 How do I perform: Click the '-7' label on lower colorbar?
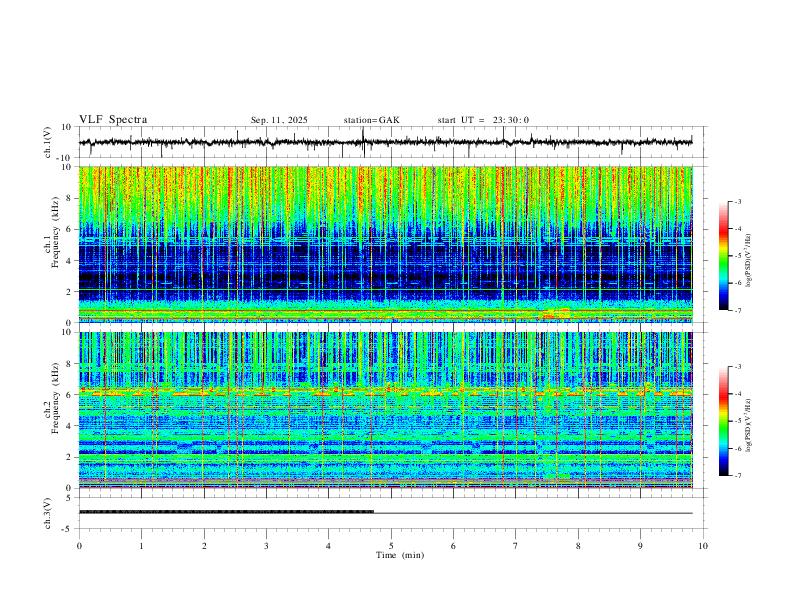pos(737,475)
